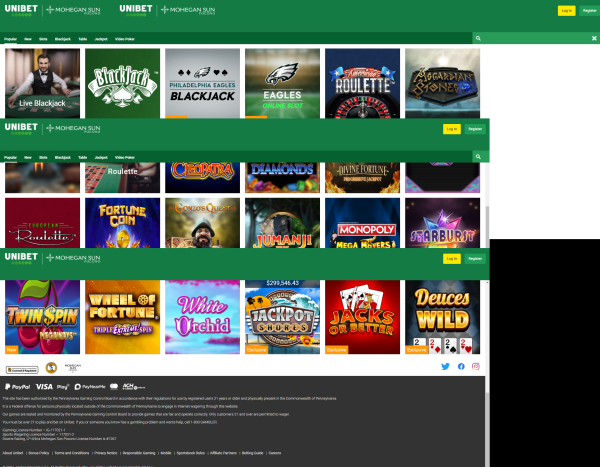Open the Jackpot tab in the second navigation bar

tap(101, 157)
